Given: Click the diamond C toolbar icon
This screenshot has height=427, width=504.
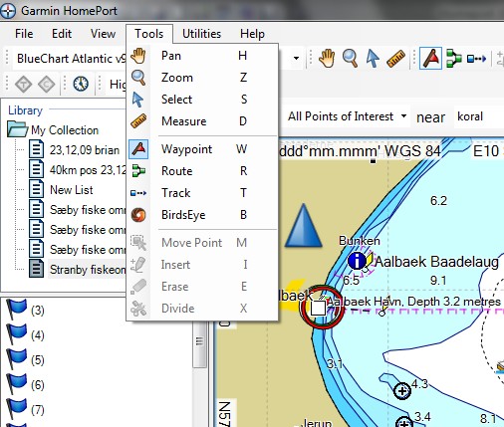Looking at the screenshot, I should tap(47, 85).
